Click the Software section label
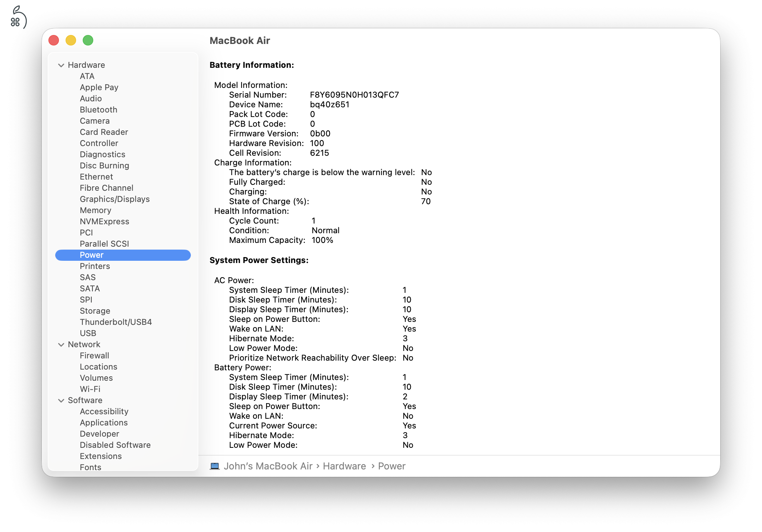This screenshot has height=532, width=762. [x=85, y=400]
